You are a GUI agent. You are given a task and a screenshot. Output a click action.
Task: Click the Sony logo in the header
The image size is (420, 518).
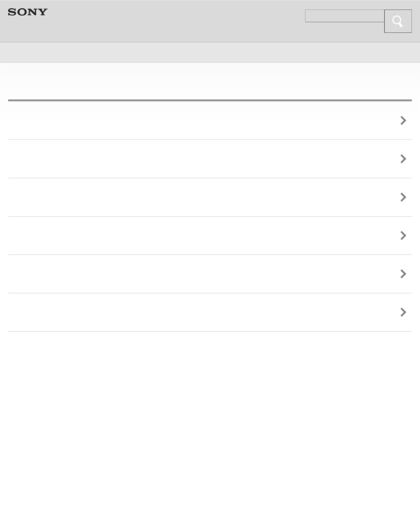pos(28,12)
